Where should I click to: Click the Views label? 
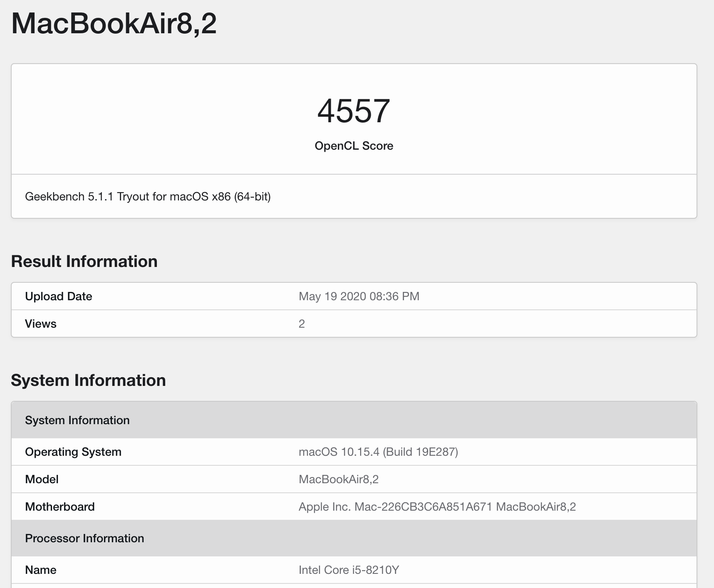41,324
